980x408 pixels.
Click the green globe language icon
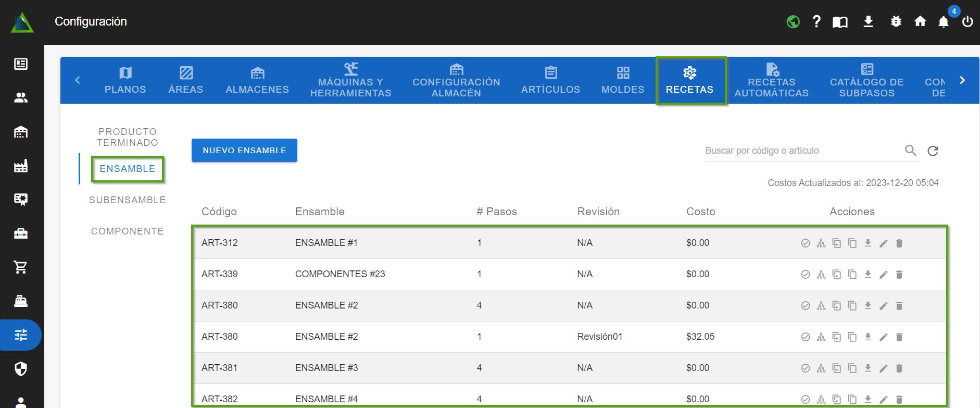coord(793,21)
